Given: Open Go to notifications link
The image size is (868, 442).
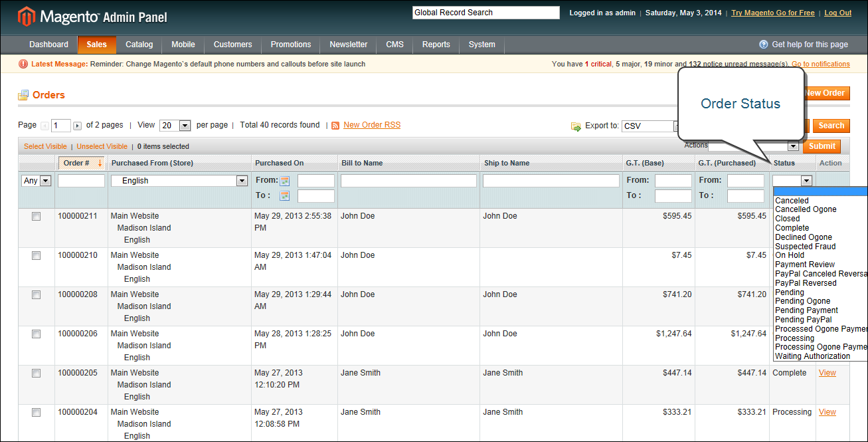Looking at the screenshot, I should (x=821, y=64).
